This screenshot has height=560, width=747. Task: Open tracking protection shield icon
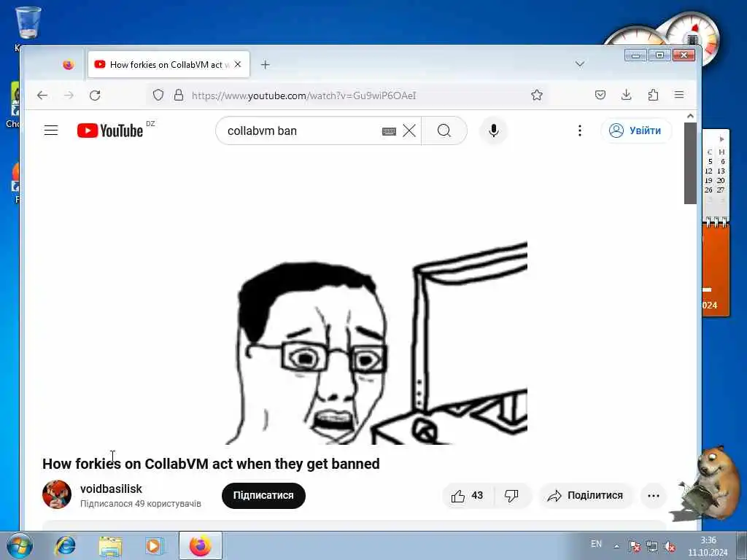(x=158, y=96)
